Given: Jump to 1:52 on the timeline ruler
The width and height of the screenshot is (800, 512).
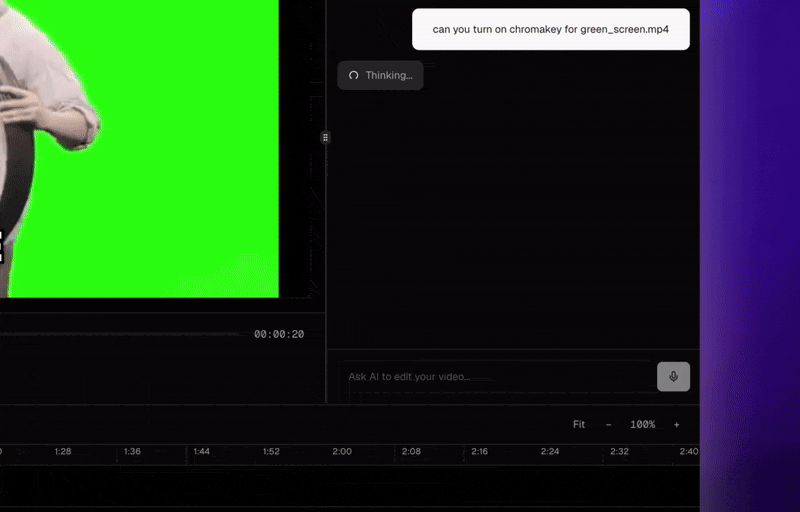Looking at the screenshot, I should pos(271,451).
